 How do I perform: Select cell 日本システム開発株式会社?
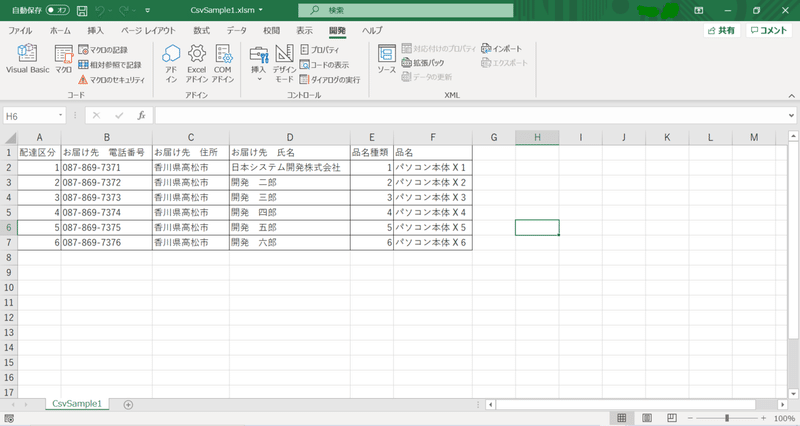tap(290, 167)
